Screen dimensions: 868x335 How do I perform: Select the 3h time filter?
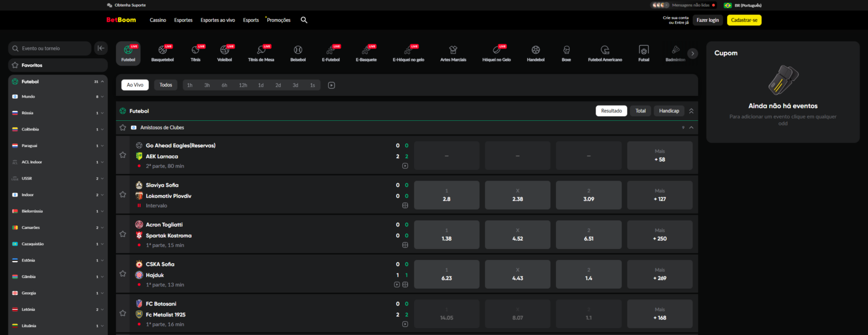pos(207,85)
